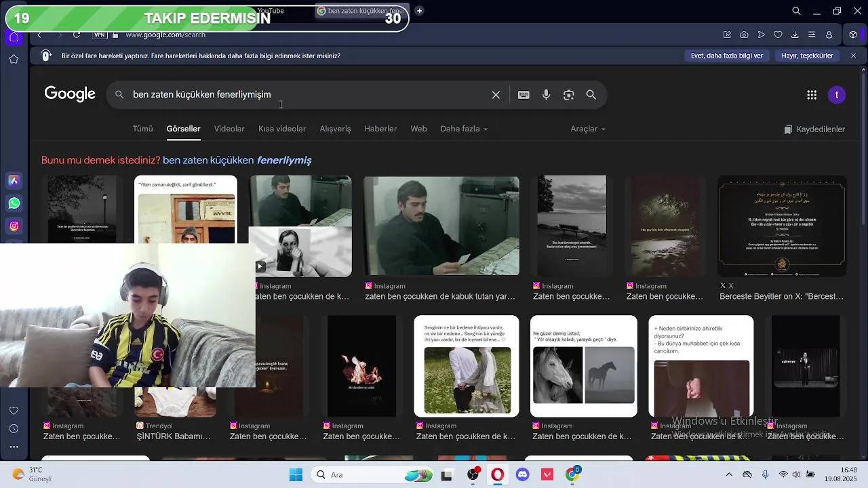Toggle the VPN badge in address bar
Image resolution: width=868 pixels, height=488 pixels.
(x=100, y=35)
